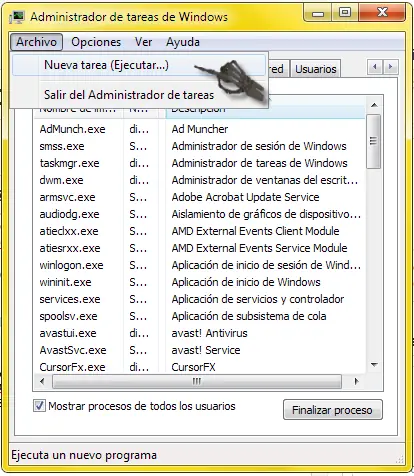Select the smss.exe process
414x476 pixels.
pyautogui.click(x=62, y=146)
